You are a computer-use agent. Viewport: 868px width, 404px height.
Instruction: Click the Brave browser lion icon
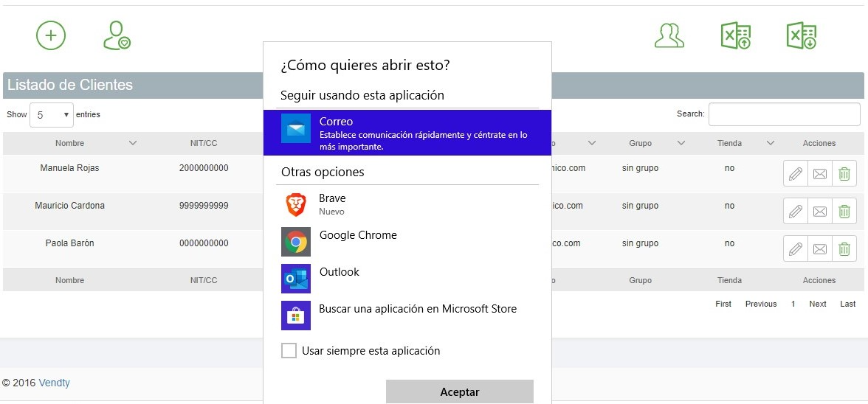pos(295,204)
